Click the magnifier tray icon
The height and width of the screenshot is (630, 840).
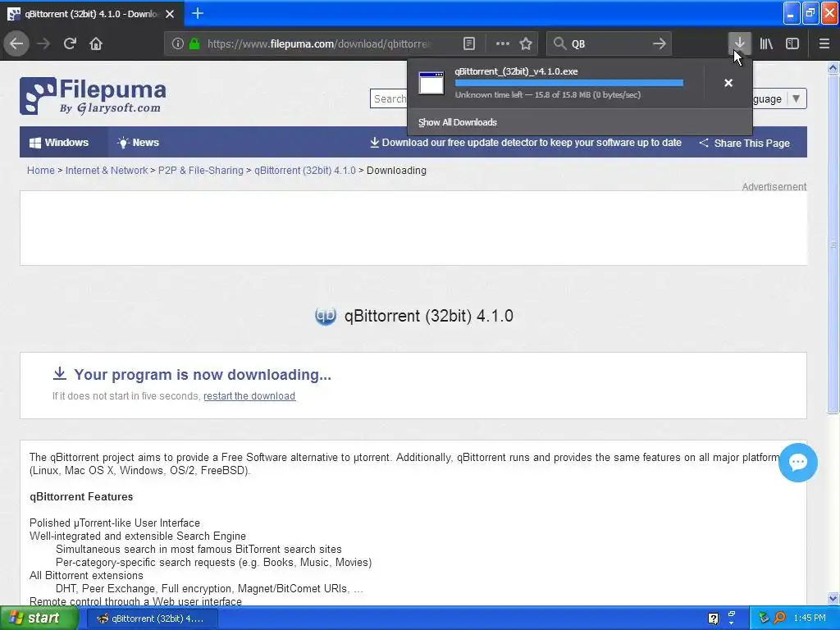[x=779, y=619]
